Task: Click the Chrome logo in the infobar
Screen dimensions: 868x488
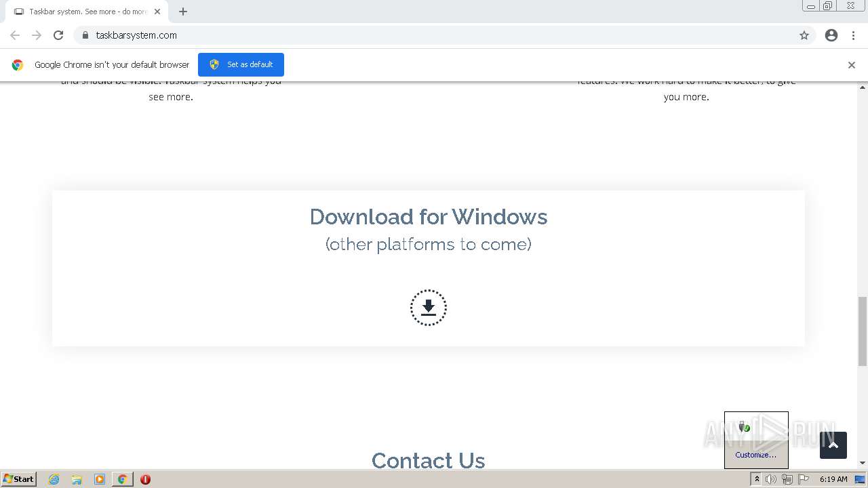Action: coord(18,65)
